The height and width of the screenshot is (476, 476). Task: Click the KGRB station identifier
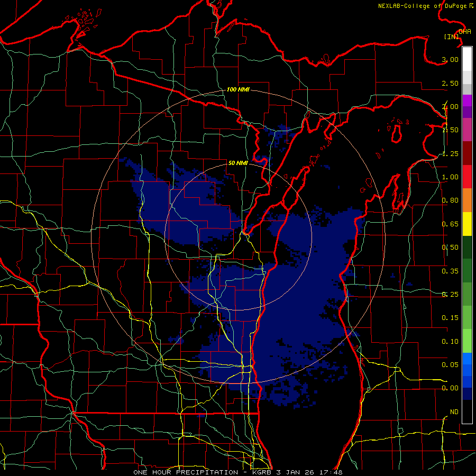262,472
